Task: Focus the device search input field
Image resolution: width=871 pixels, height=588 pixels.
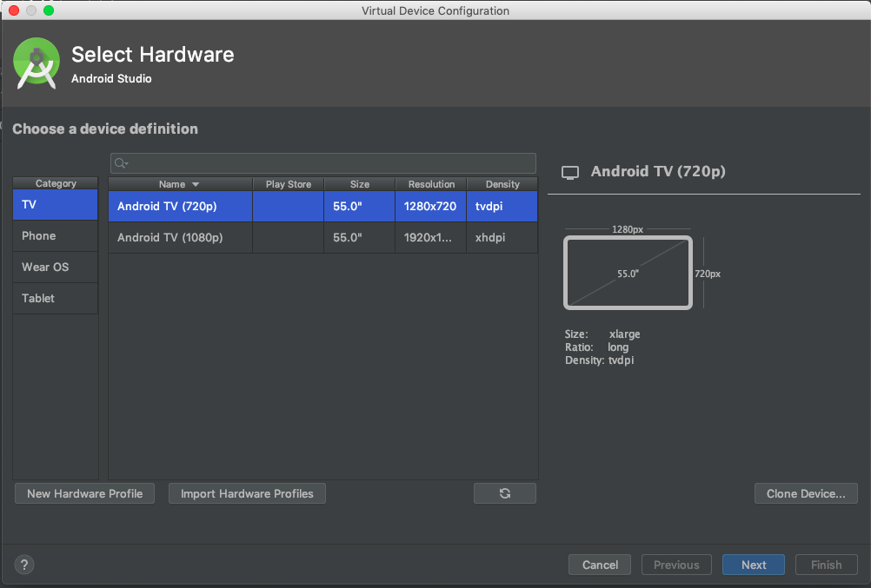Action: [323, 163]
